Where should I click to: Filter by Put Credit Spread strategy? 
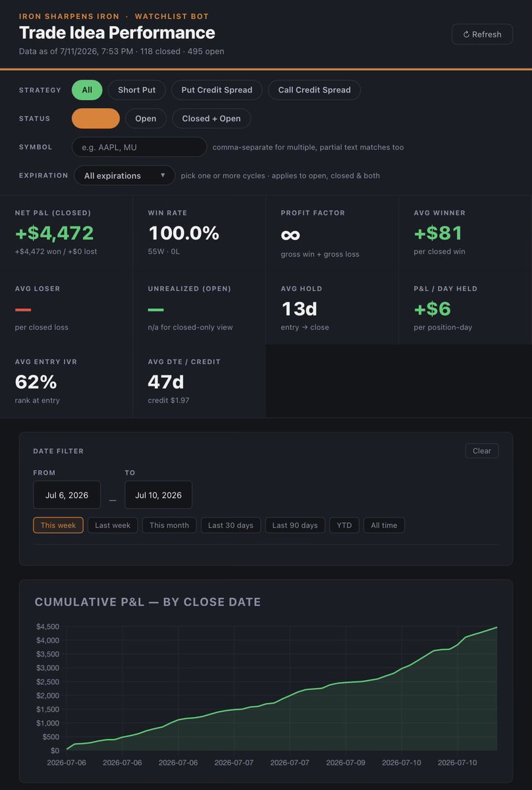click(217, 90)
